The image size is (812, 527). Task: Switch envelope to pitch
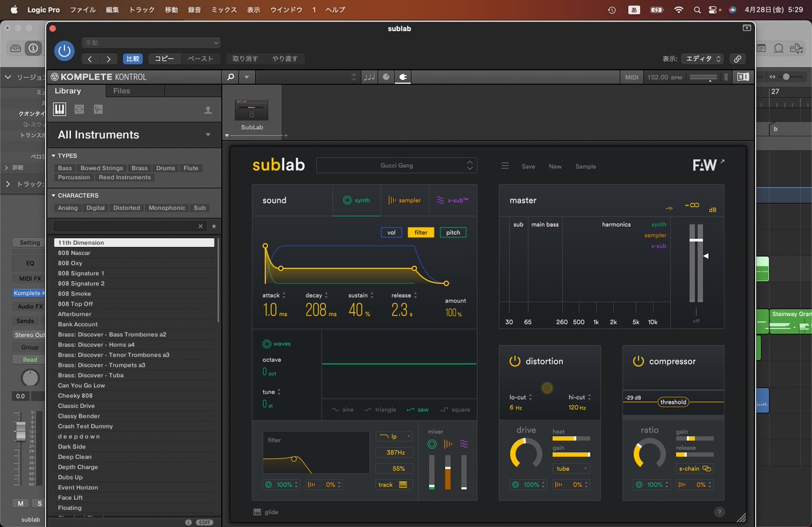tap(453, 232)
